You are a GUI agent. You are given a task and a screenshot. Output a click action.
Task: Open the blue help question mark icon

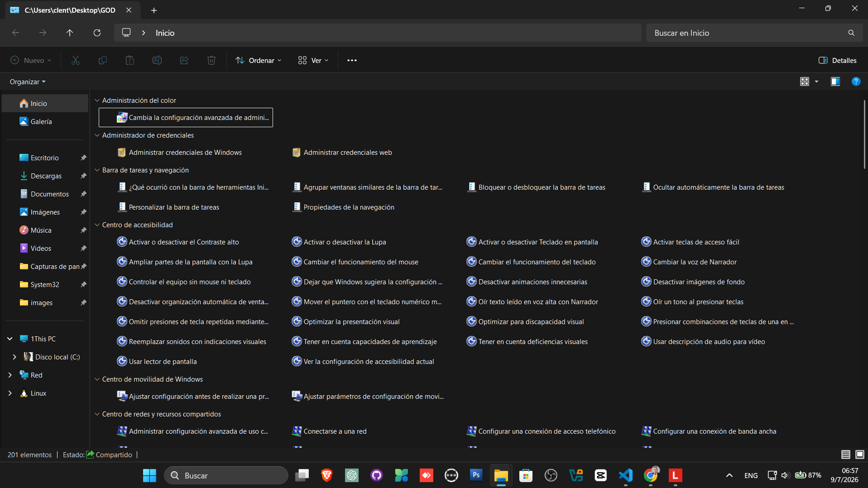point(856,81)
